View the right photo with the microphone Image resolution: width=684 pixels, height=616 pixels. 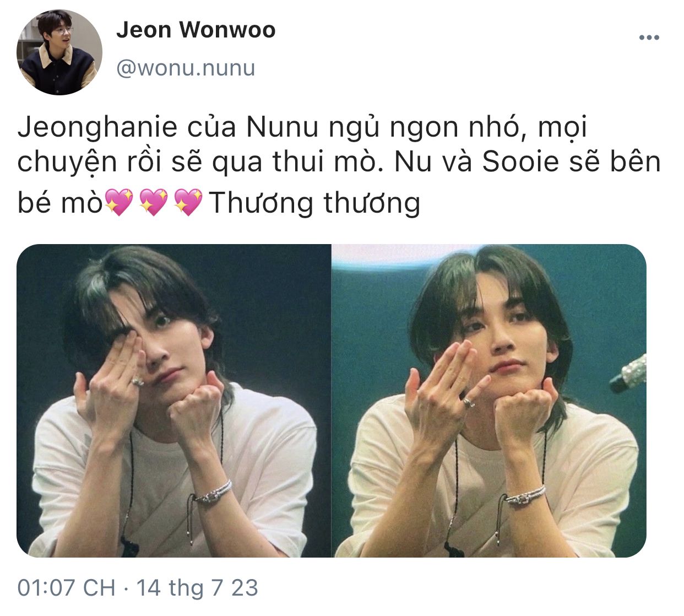coord(489,401)
